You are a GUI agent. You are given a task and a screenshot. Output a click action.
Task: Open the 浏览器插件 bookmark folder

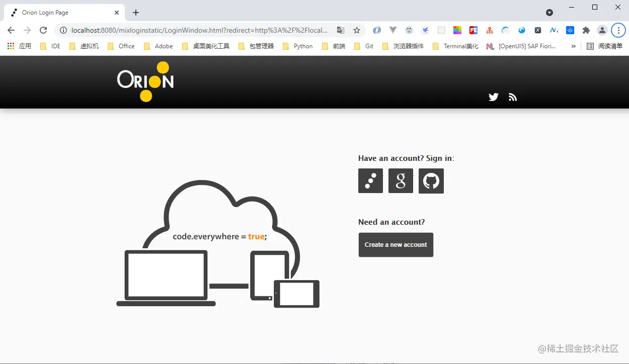click(x=403, y=46)
